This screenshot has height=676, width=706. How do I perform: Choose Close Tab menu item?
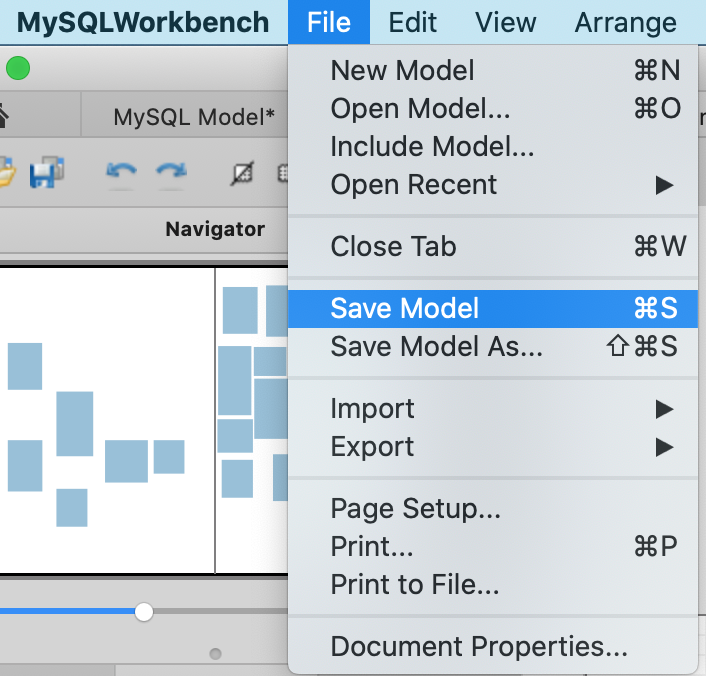click(493, 246)
